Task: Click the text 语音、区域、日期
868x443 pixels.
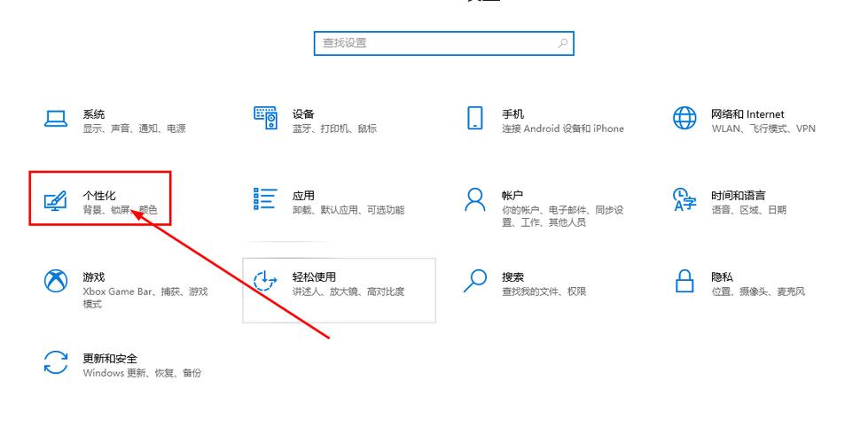Action: click(748, 210)
